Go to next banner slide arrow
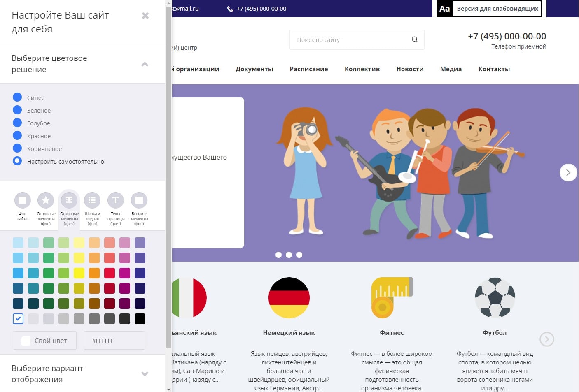 568,172
